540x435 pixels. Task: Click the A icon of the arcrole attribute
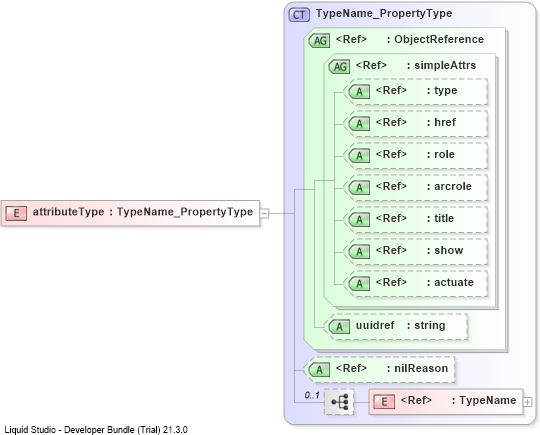pos(359,188)
